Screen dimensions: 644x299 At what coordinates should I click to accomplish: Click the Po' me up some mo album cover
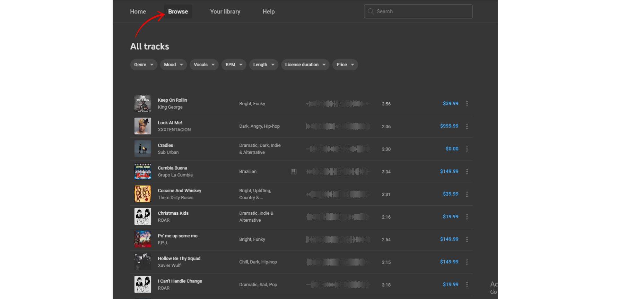click(x=143, y=239)
